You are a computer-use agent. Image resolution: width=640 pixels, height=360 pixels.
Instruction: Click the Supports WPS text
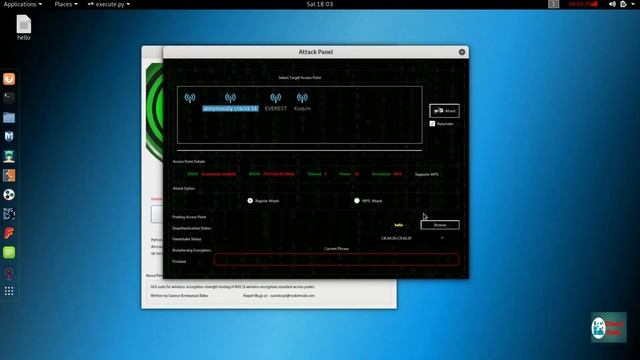[427, 174]
